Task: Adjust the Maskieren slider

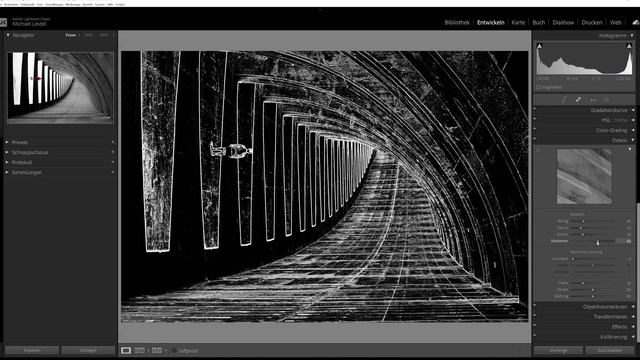Action: pyautogui.click(x=598, y=241)
